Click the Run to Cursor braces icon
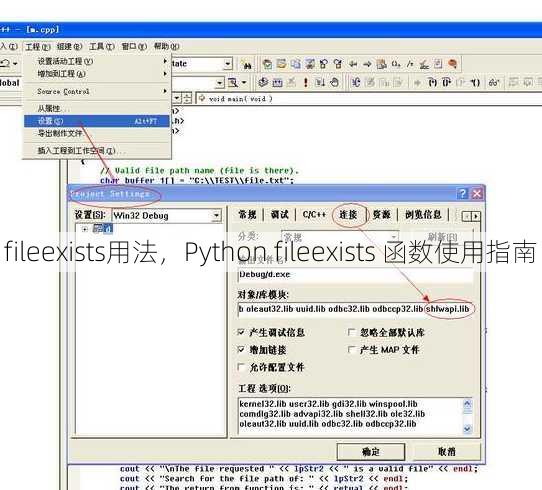Image resolution: width=542 pixels, height=490 pixels. point(476,82)
